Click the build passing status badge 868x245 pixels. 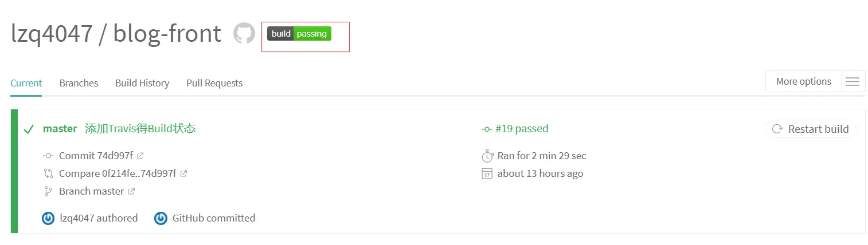[299, 34]
